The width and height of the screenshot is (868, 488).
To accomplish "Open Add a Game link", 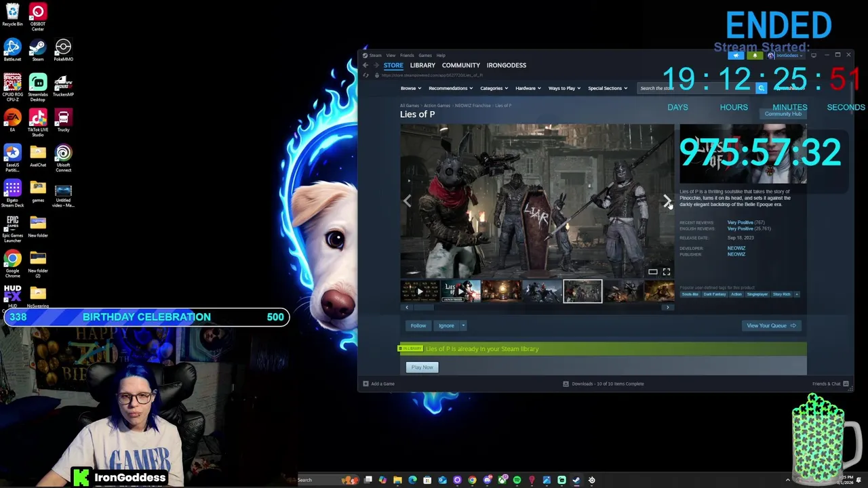I will click(x=378, y=384).
